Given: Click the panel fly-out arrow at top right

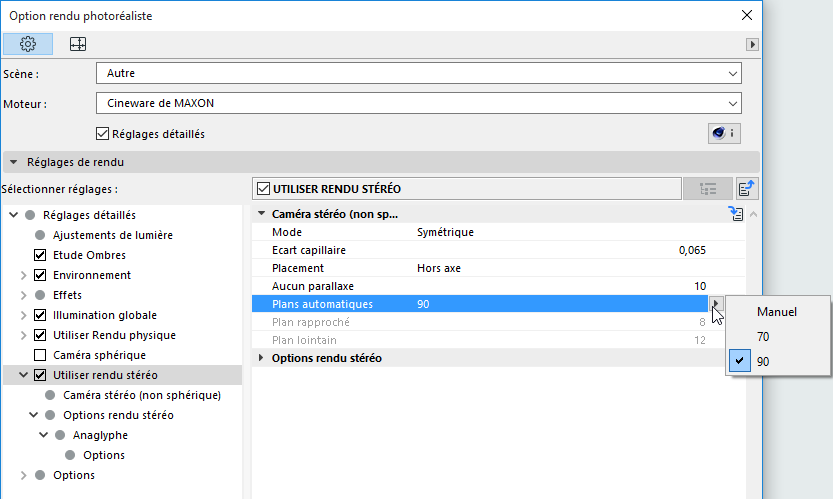Looking at the screenshot, I should [x=752, y=45].
